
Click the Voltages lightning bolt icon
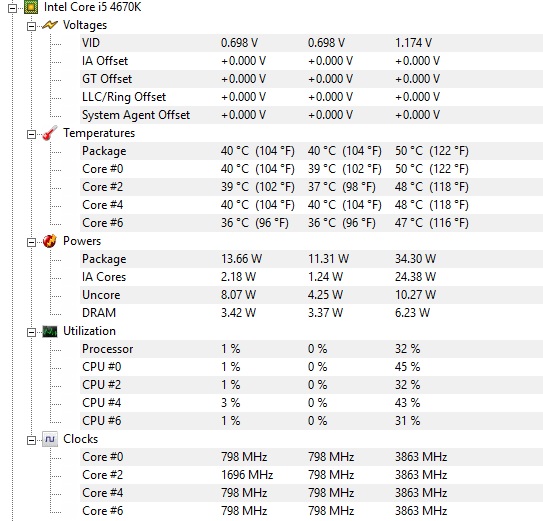[50, 25]
